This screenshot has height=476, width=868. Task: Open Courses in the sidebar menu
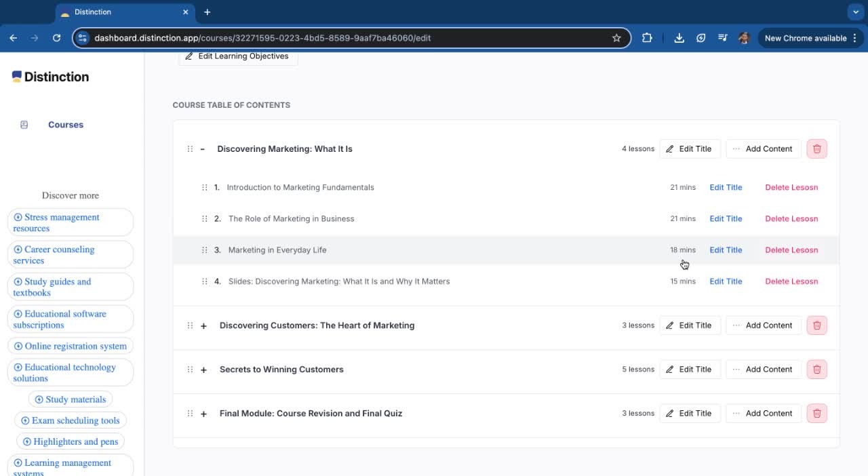[65, 125]
